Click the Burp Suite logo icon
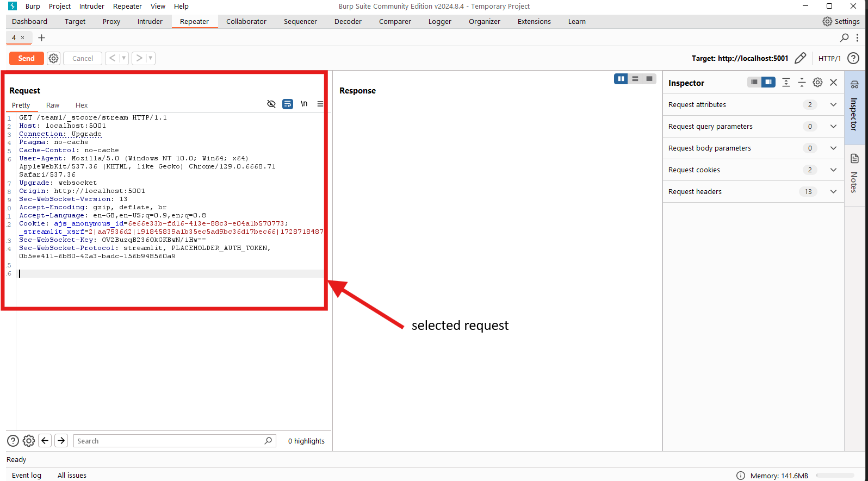Screen dimensions: 868x481 click(x=13, y=6)
